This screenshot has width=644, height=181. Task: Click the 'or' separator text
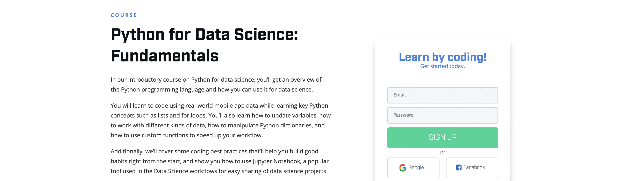(x=443, y=152)
